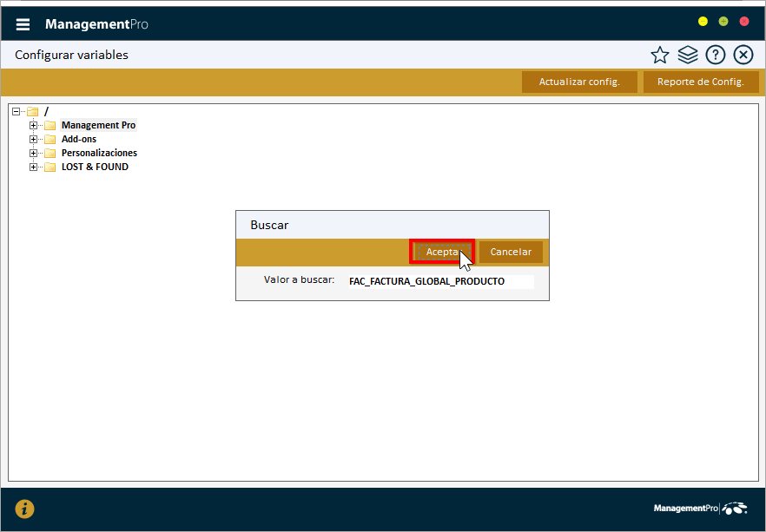Expand the LOST & FOUND folder
766x532 pixels.
tap(33, 167)
